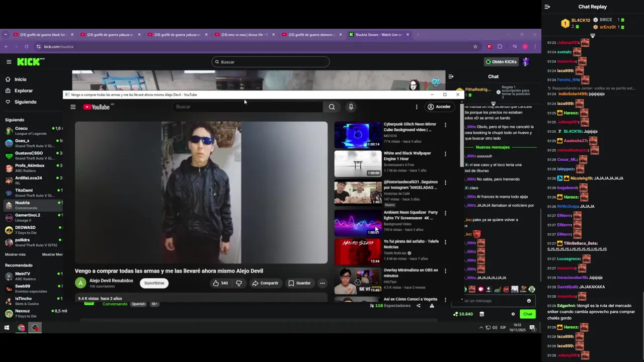
Task: Open taskbar volume control
Action: (495, 328)
